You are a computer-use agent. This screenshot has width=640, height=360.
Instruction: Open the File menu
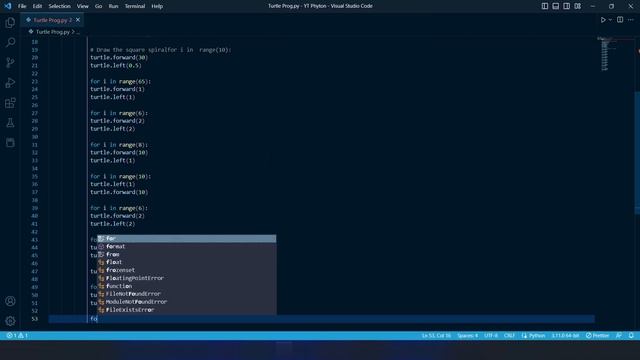[22, 6]
